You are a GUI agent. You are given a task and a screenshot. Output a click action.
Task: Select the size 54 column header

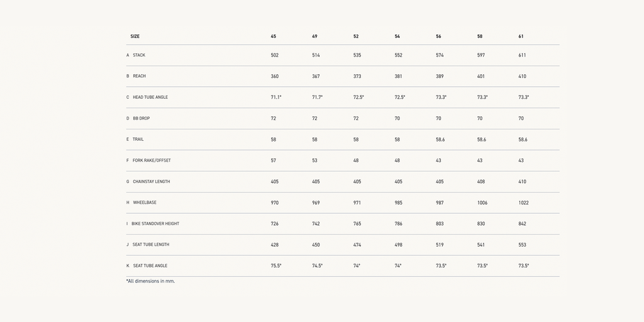pyautogui.click(x=397, y=36)
